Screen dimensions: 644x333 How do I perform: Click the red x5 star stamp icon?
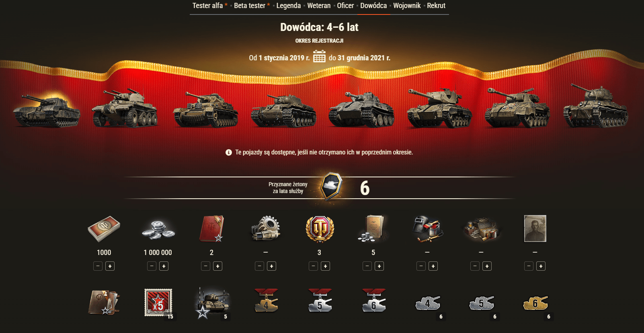tap(158, 302)
